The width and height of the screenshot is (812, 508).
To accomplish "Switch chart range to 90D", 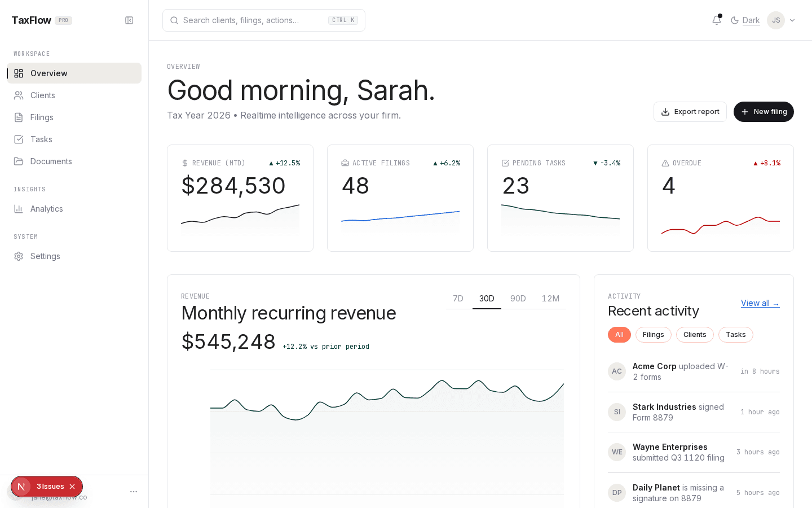I will [x=518, y=299].
